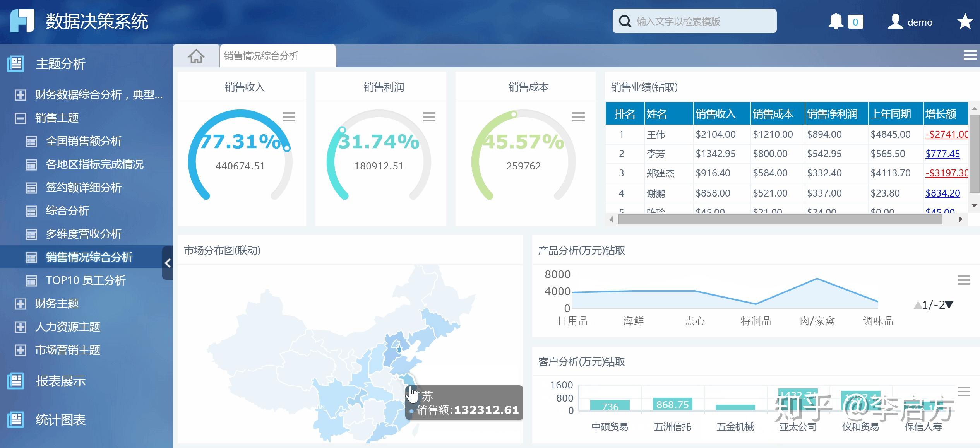
Task: Click the report icon beside 多维度营收分析
Action: pyautogui.click(x=31, y=234)
